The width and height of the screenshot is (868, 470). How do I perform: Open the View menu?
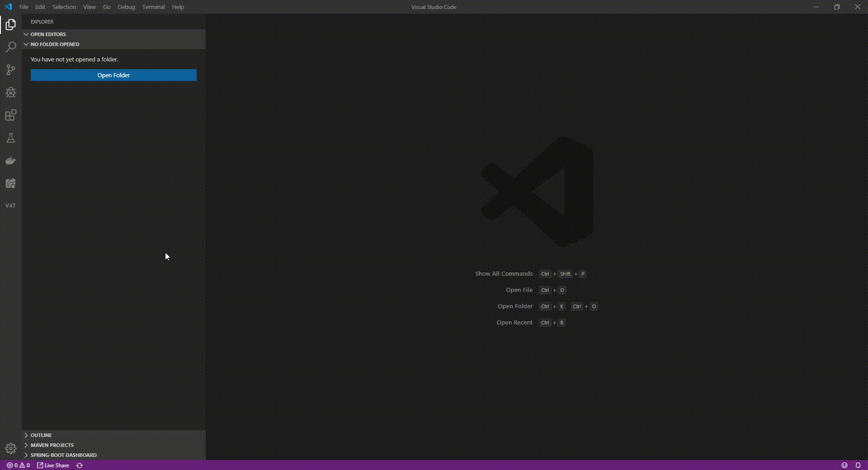(x=90, y=7)
